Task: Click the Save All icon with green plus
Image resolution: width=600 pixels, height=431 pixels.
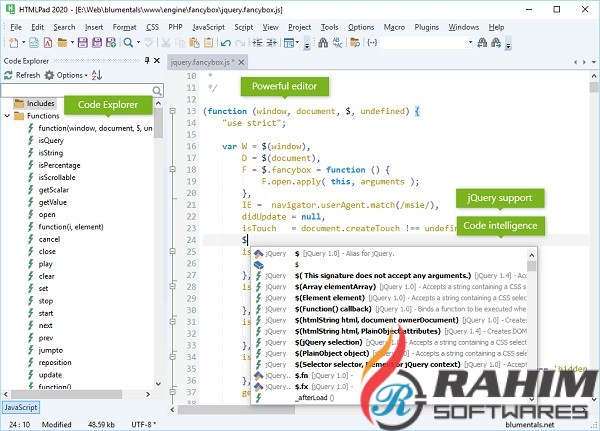Action: [x=111, y=42]
